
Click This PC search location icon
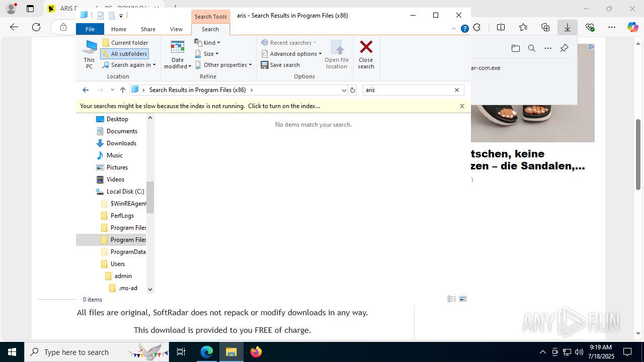point(89,54)
